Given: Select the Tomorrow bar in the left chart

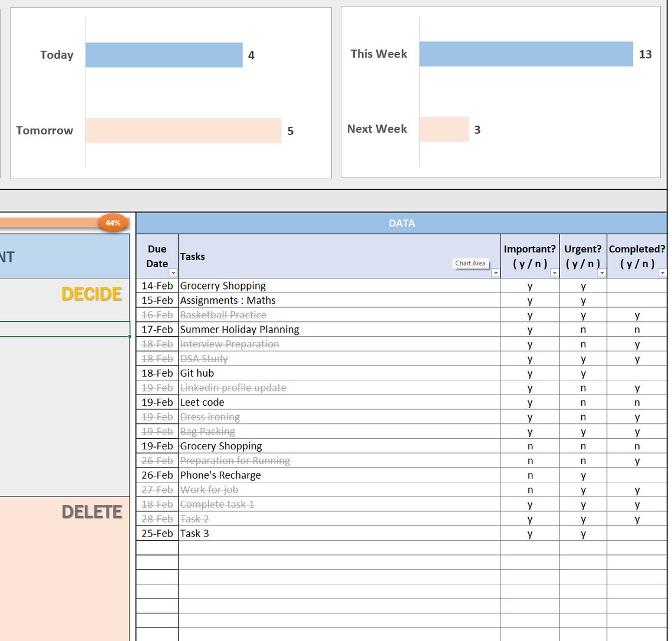Looking at the screenshot, I should (183, 130).
